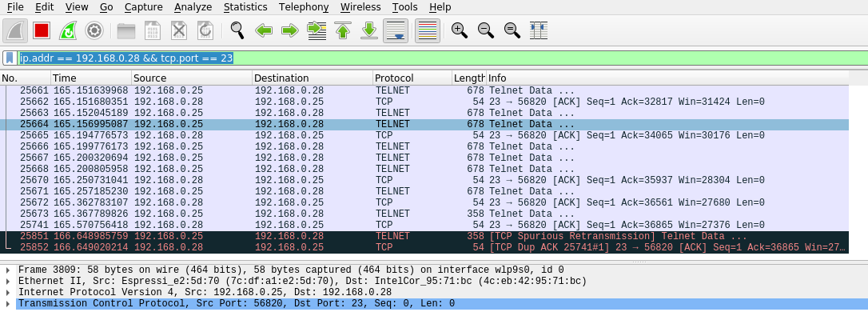Jump to the first packet
Screen dimensions: 868x320
click(x=343, y=30)
